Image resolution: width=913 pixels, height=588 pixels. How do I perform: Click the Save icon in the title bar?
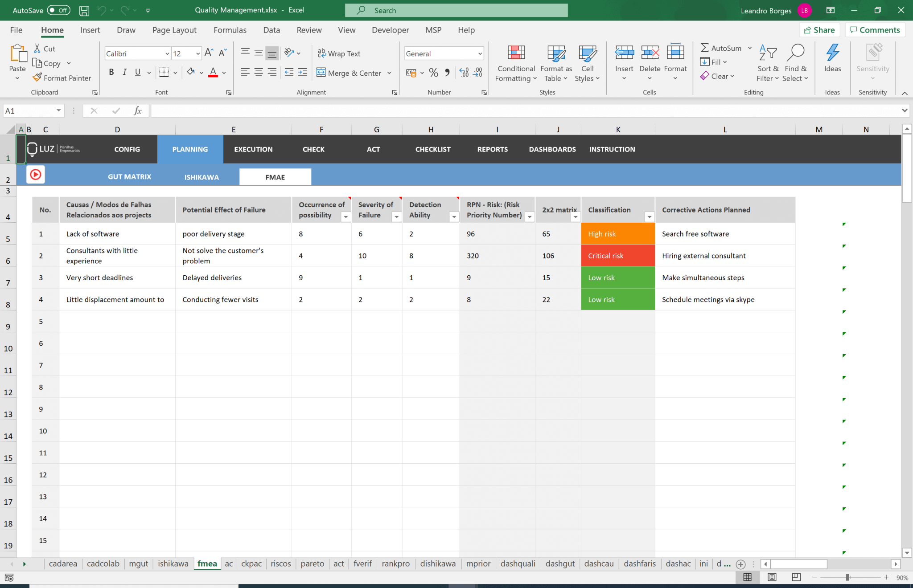click(84, 11)
